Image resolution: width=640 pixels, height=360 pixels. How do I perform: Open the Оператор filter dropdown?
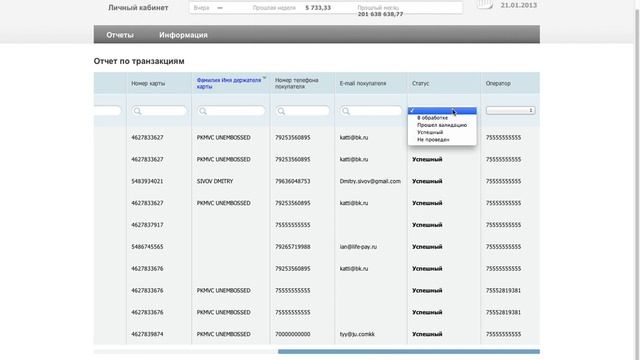pyautogui.click(x=510, y=111)
